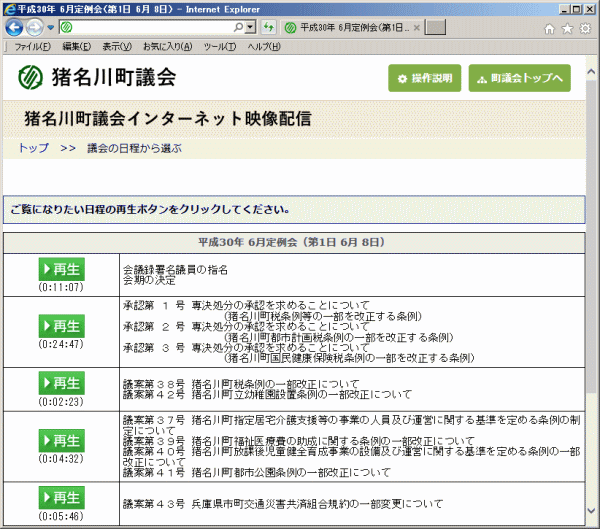Open the browser Tools gear icon
This screenshot has width=600, height=529.
tap(584, 28)
